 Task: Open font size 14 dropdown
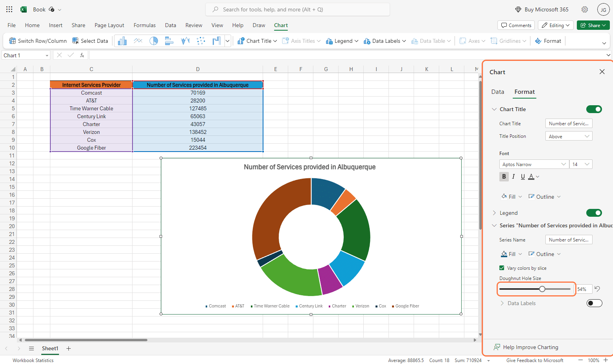pyautogui.click(x=581, y=164)
